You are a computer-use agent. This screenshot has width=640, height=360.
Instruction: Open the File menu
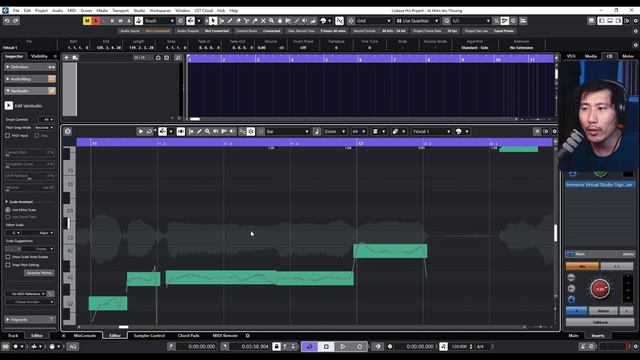pyautogui.click(x=16, y=11)
